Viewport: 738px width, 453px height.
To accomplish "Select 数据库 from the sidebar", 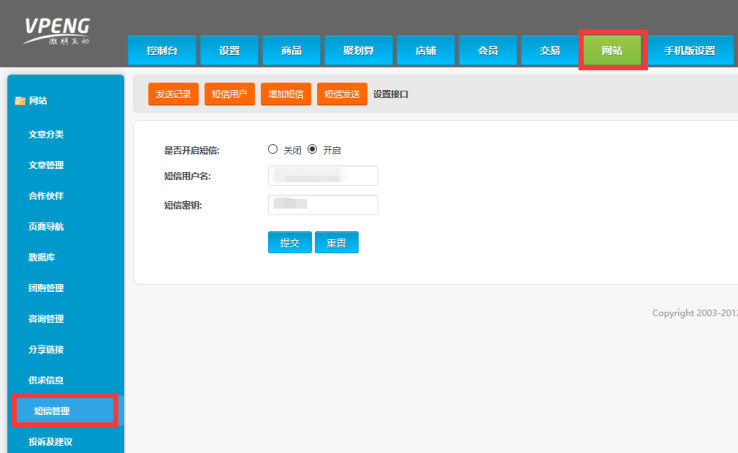I will [40, 257].
